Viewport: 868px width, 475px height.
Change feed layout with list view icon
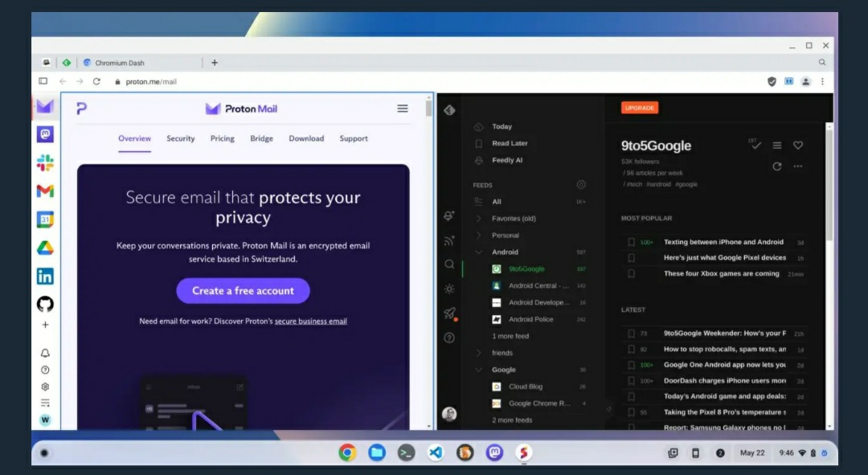(x=777, y=145)
